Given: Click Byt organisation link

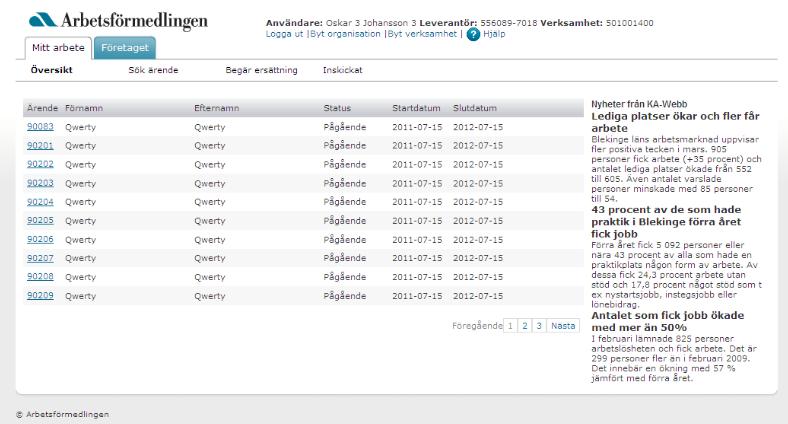Looking at the screenshot, I should 345,34.
